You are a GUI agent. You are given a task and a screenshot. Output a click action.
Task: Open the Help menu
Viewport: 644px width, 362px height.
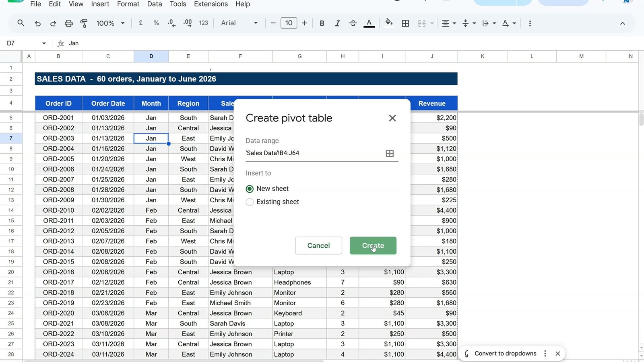(x=243, y=4)
